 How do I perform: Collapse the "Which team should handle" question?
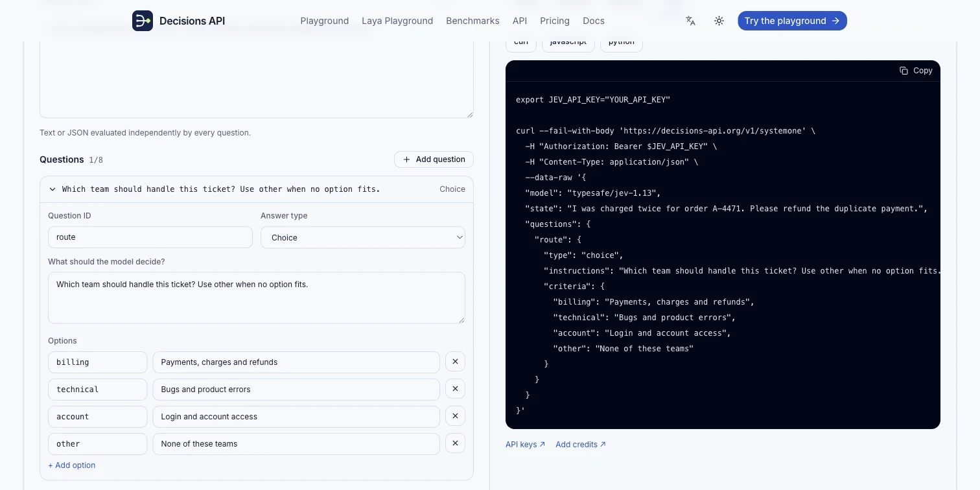(257, 189)
